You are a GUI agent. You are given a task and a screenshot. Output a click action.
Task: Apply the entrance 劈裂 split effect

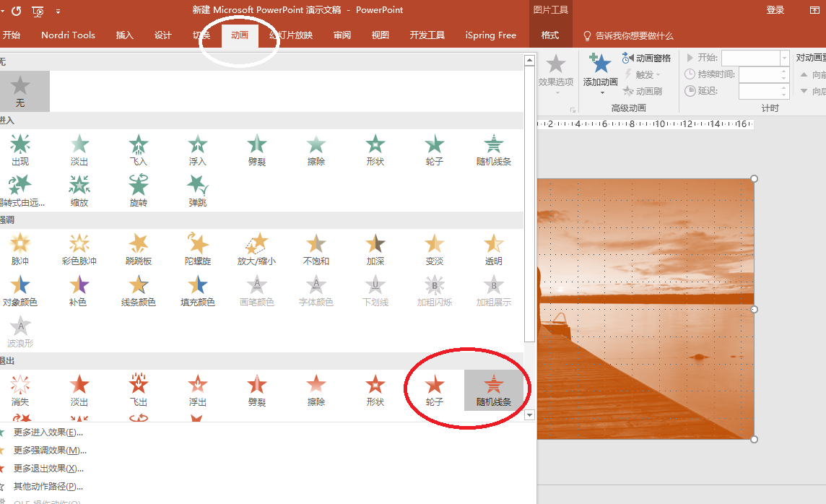pyautogui.click(x=256, y=150)
